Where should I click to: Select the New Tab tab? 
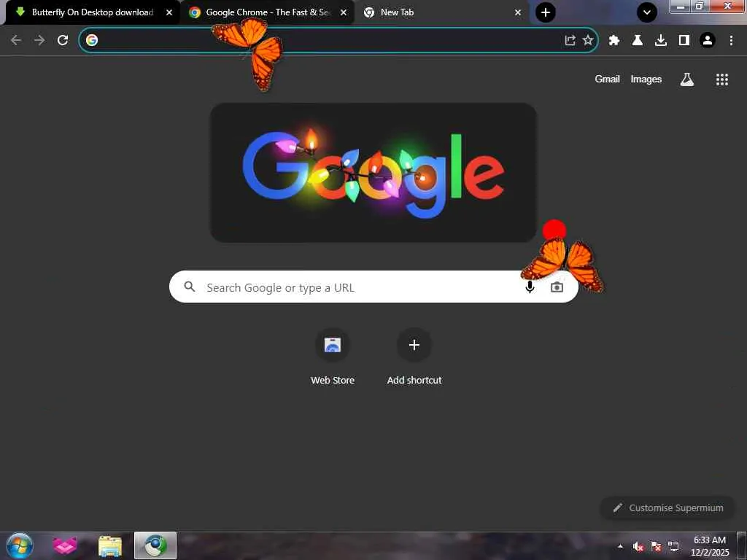[442, 12]
